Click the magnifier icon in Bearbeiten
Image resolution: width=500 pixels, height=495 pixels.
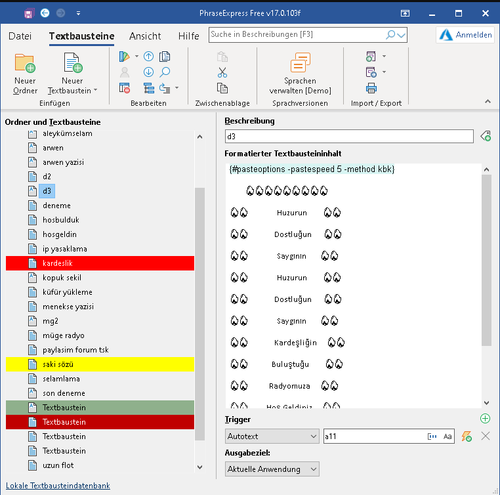[165, 72]
